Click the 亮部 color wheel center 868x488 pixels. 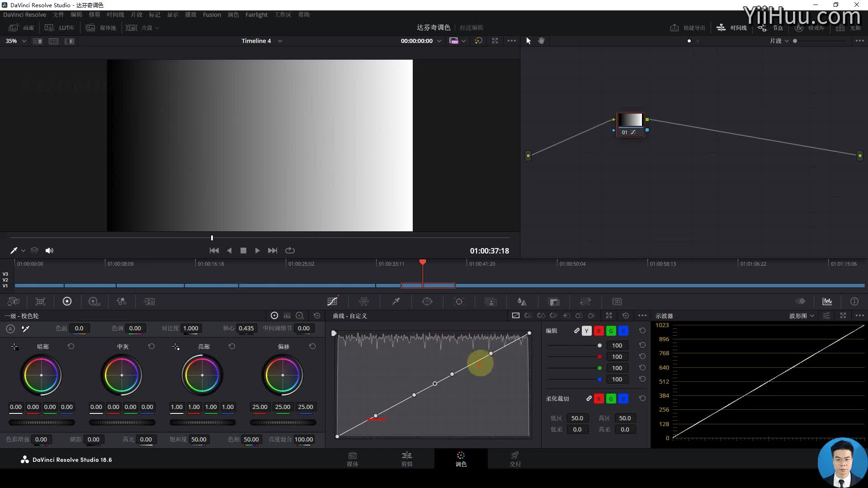point(202,375)
